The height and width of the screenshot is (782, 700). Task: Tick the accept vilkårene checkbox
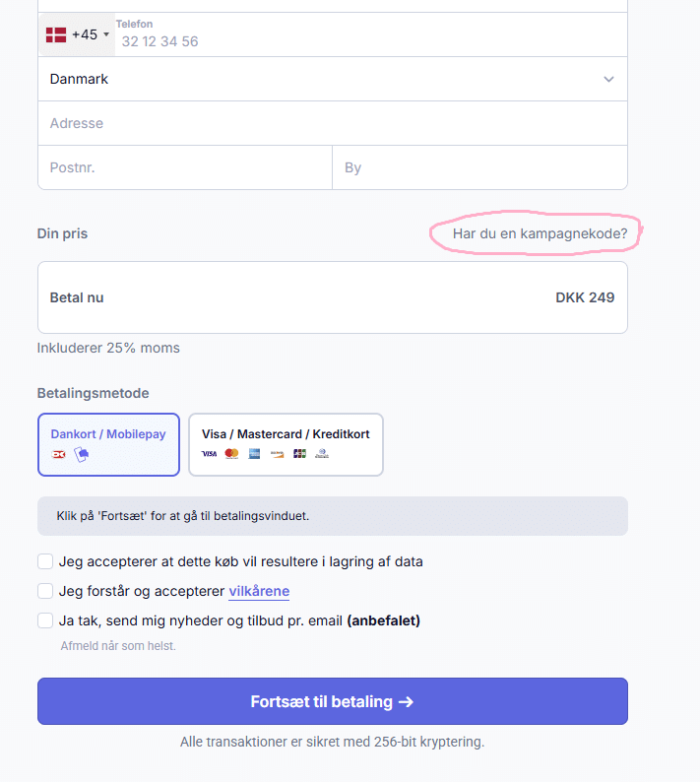point(45,591)
